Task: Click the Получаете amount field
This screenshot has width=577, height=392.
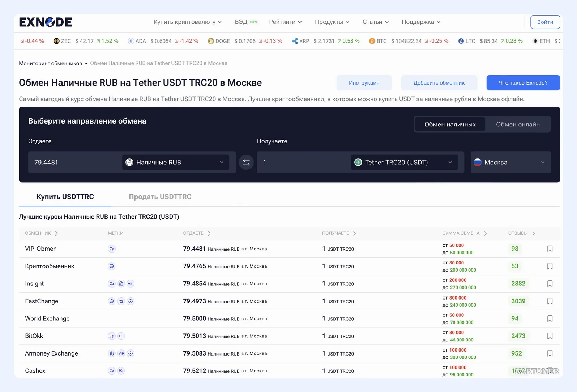Action: point(304,162)
